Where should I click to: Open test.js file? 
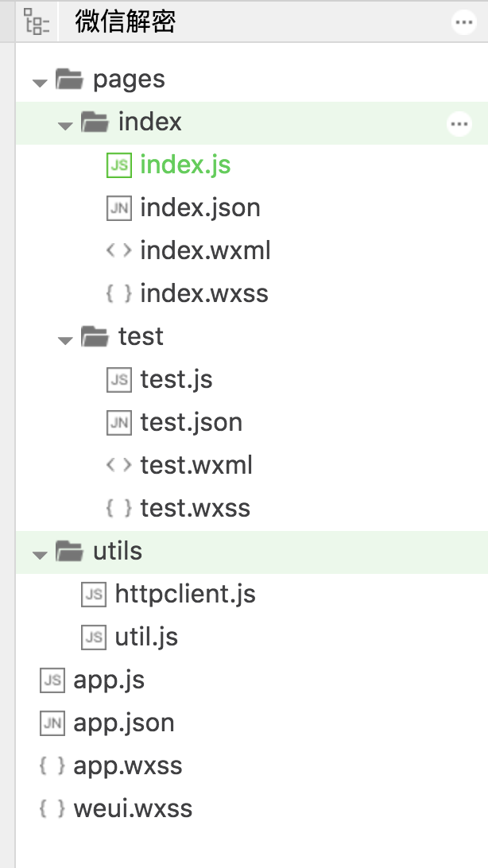176,380
